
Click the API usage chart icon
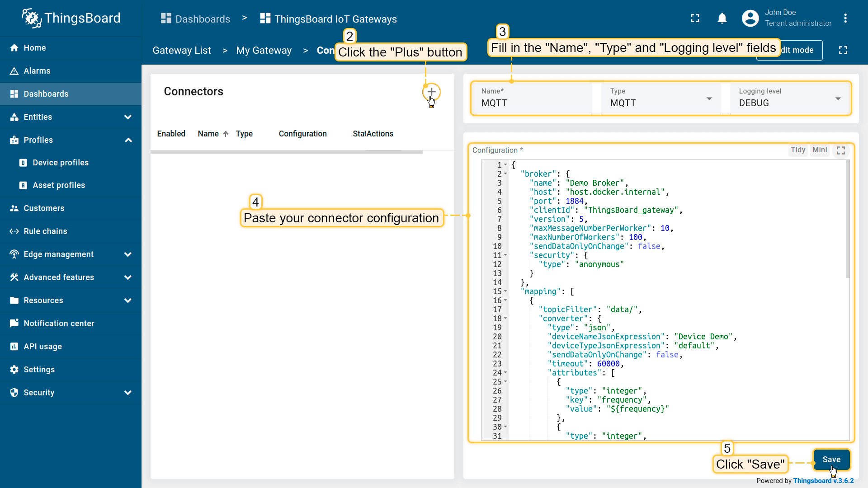(x=14, y=347)
